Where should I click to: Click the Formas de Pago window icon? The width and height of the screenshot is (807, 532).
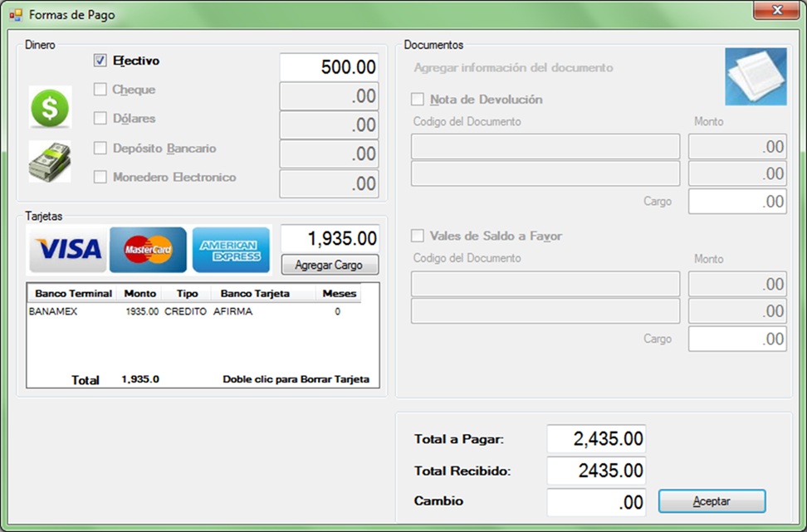[16, 15]
